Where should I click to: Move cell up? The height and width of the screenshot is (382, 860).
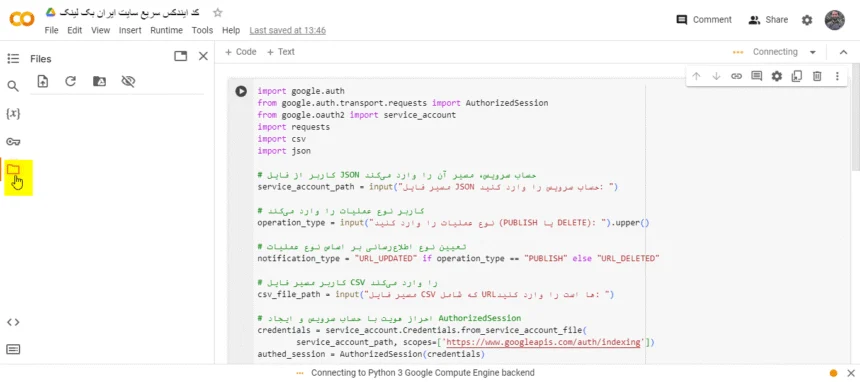tap(696, 76)
